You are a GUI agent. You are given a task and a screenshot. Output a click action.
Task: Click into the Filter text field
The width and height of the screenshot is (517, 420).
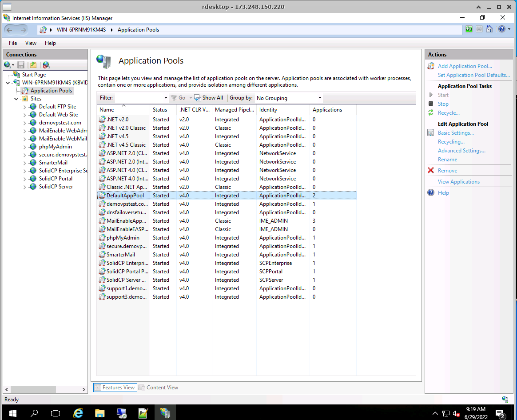click(x=139, y=98)
